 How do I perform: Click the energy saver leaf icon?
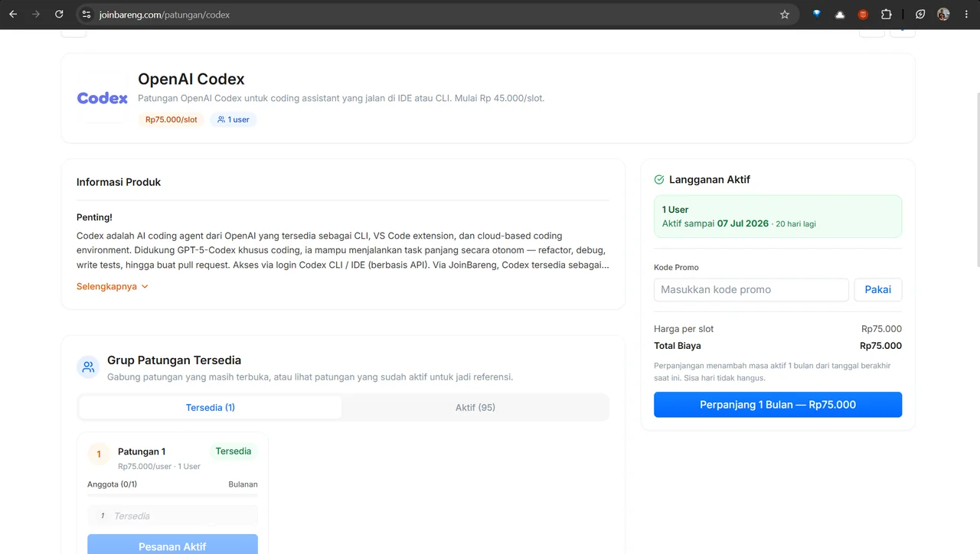pyautogui.click(x=920, y=15)
